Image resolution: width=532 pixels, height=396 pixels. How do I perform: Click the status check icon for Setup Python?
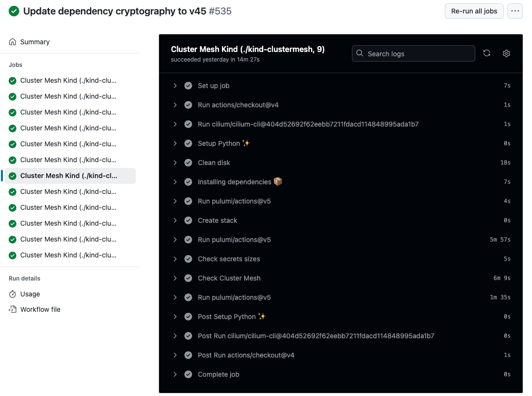pos(188,143)
